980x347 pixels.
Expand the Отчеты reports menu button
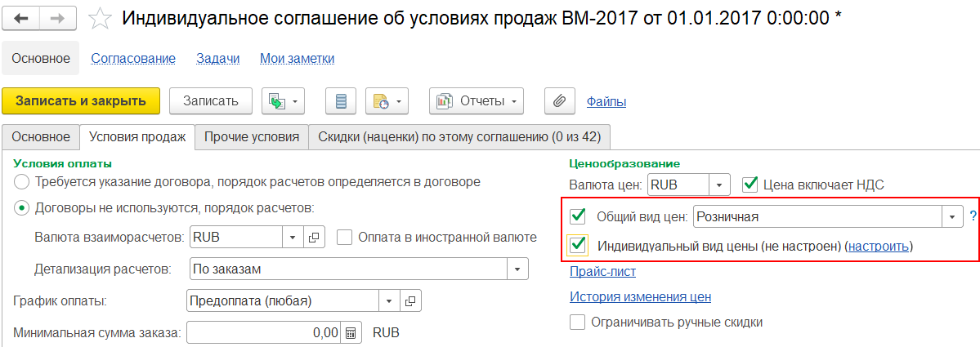click(477, 101)
